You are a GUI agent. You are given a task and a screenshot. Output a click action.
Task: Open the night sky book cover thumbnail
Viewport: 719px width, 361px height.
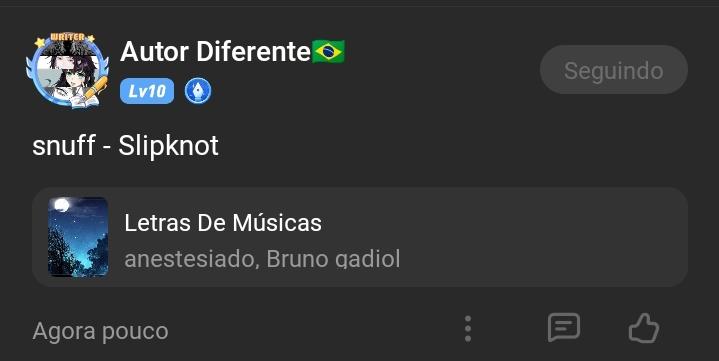point(78,237)
